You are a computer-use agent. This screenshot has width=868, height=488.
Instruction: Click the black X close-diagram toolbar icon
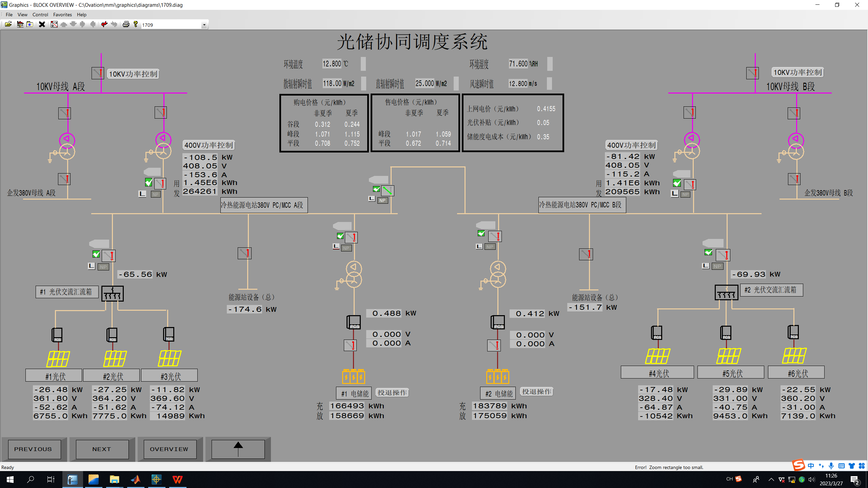[42, 24]
